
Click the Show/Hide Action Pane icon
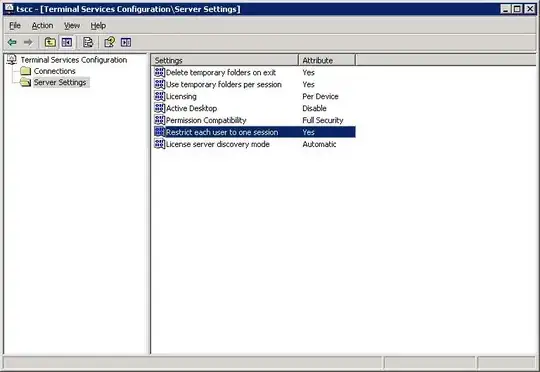pos(126,42)
